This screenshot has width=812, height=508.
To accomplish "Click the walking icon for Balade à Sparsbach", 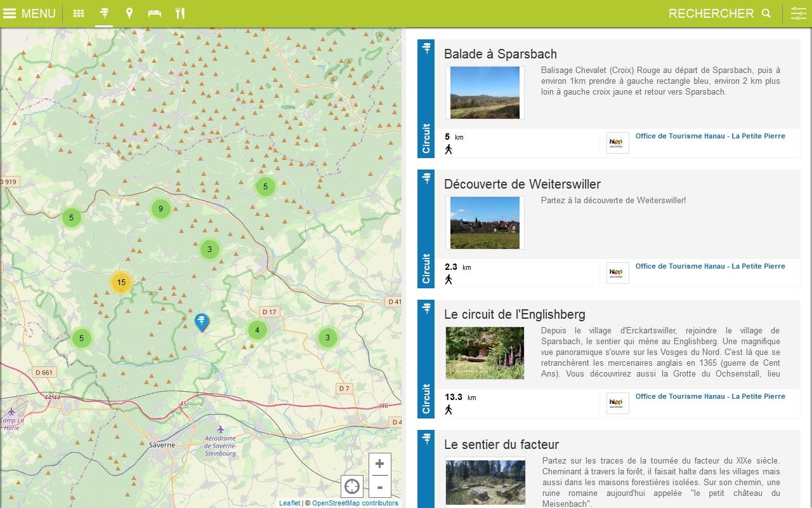I will coord(449,149).
